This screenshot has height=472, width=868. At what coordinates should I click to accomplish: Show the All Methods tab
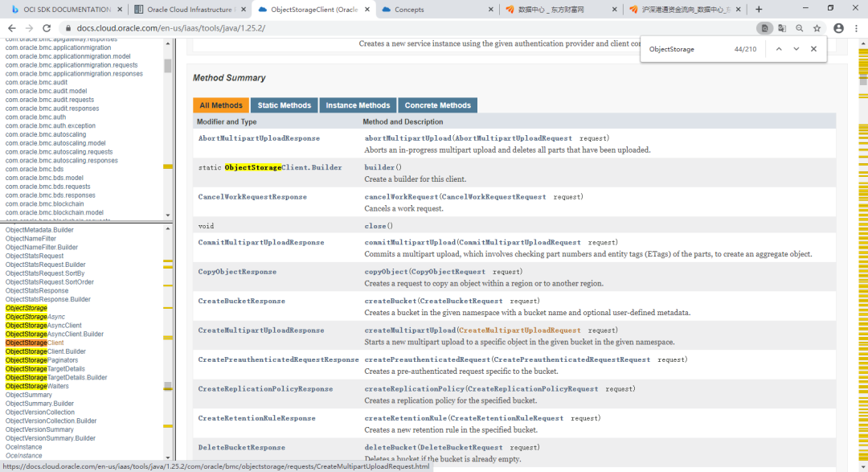(x=221, y=105)
